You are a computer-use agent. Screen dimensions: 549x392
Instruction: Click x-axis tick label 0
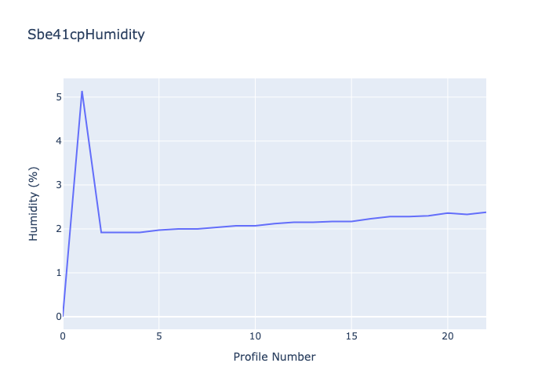click(64, 336)
